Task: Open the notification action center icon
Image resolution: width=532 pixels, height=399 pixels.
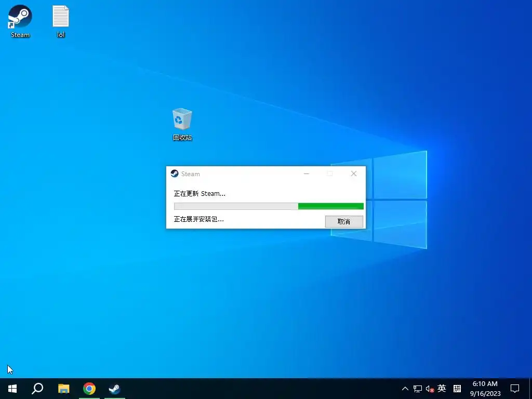Action: point(515,389)
